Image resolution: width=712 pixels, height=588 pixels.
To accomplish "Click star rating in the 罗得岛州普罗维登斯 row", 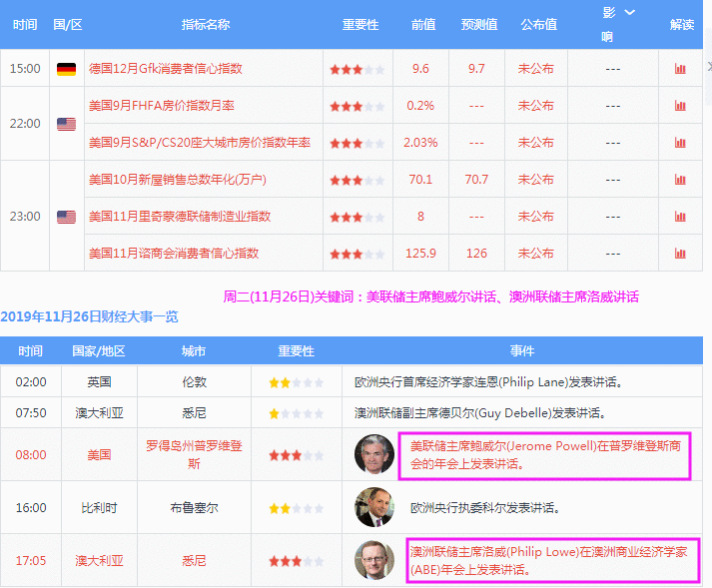I will [296, 455].
